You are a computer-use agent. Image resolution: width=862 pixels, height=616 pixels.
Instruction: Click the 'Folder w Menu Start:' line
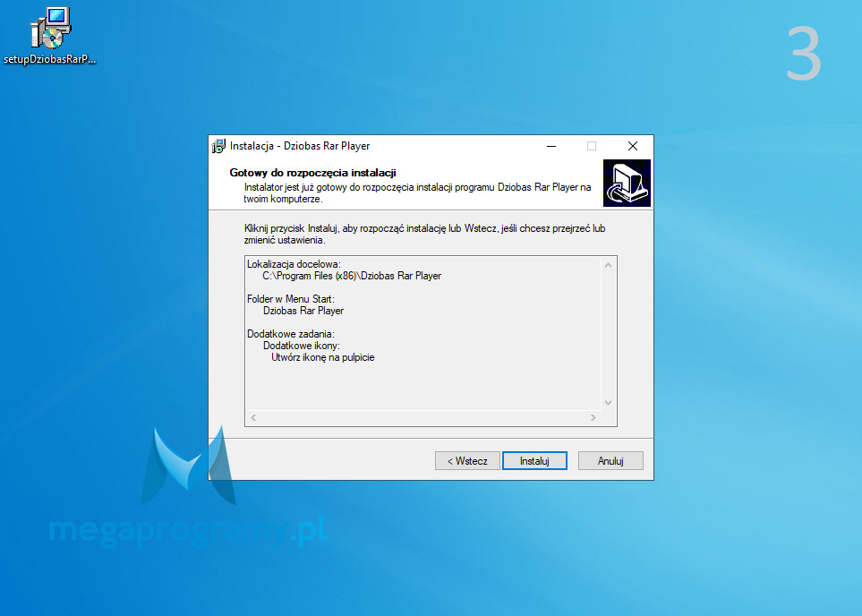click(x=291, y=299)
